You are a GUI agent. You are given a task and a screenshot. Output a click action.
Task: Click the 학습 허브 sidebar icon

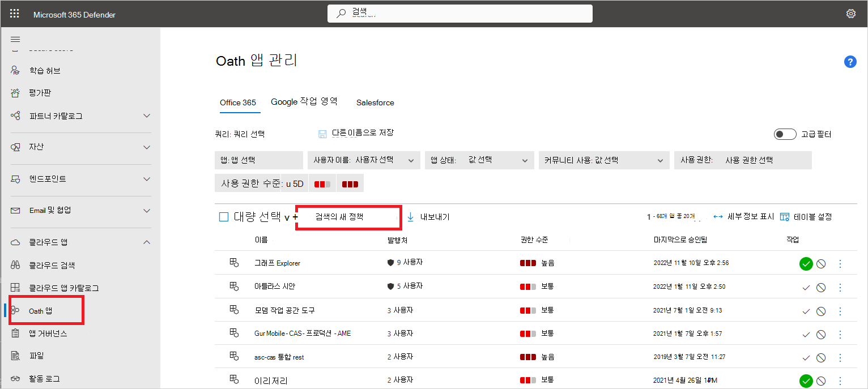point(15,71)
